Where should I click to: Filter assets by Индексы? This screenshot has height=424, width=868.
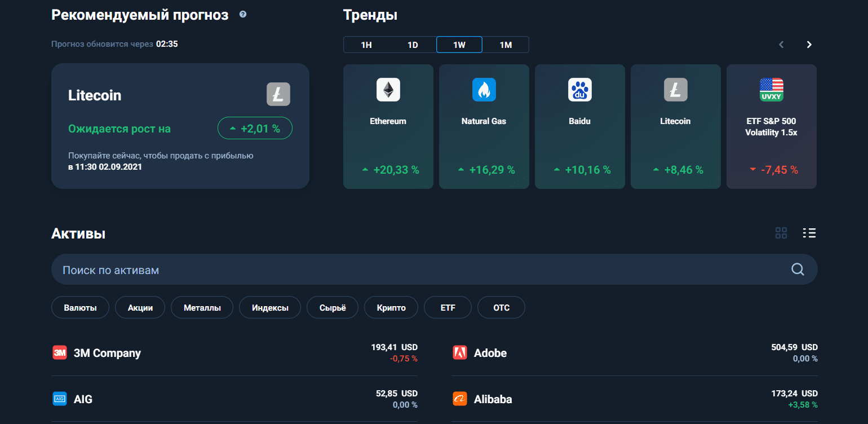(270, 308)
